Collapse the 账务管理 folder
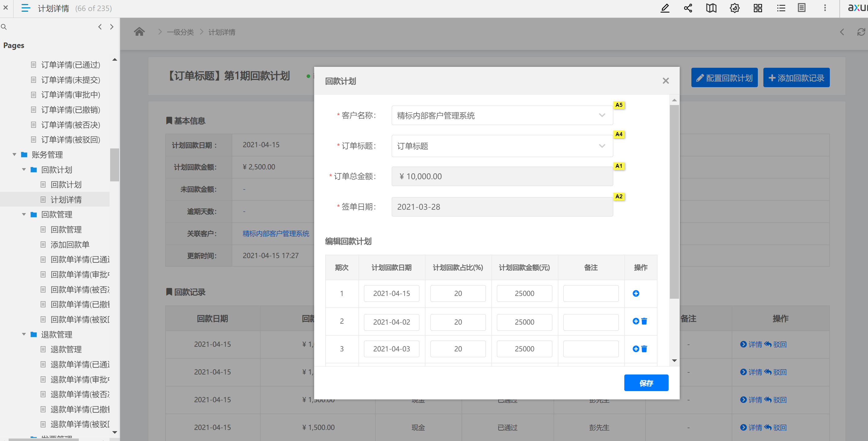The height and width of the screenshot is (441, 868). tap(14, 155)
